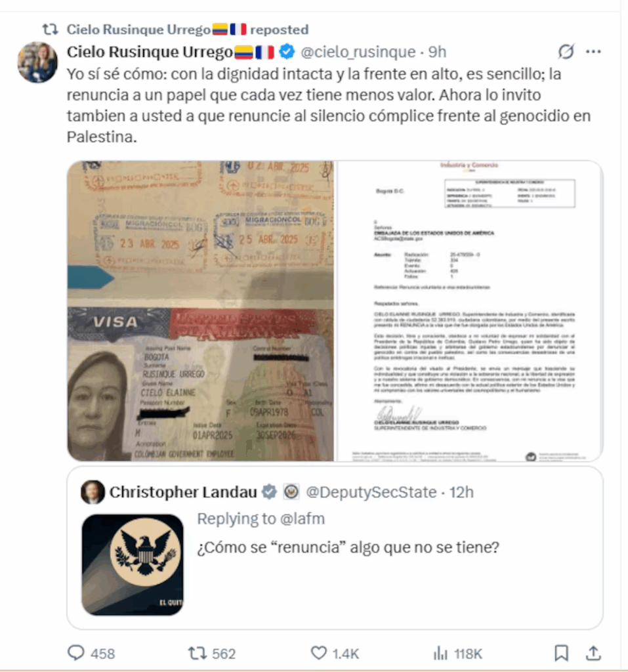Viewport: 628px width, 672px height.
Task: Open view analytics bar chart icon
Action: [x=440, y=653]
